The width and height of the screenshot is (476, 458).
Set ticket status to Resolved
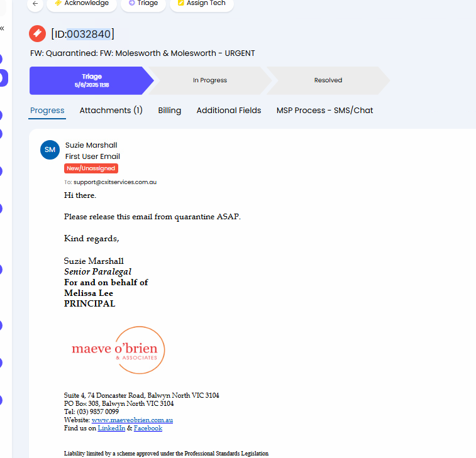pos(328,80)
